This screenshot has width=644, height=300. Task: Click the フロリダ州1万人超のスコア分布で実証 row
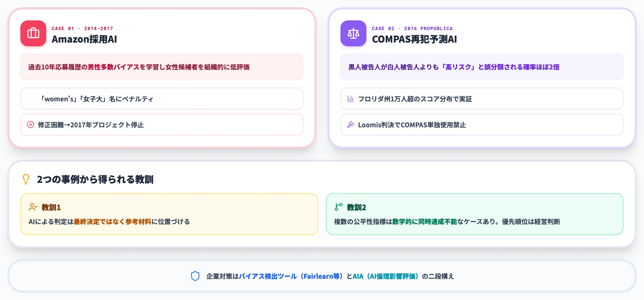click(482, 99)
